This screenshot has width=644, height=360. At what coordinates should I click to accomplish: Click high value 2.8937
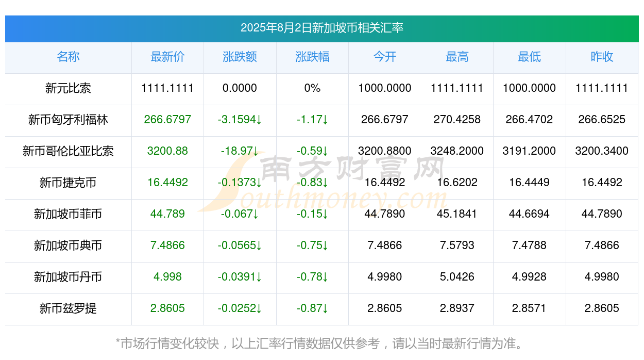[457, 308]
